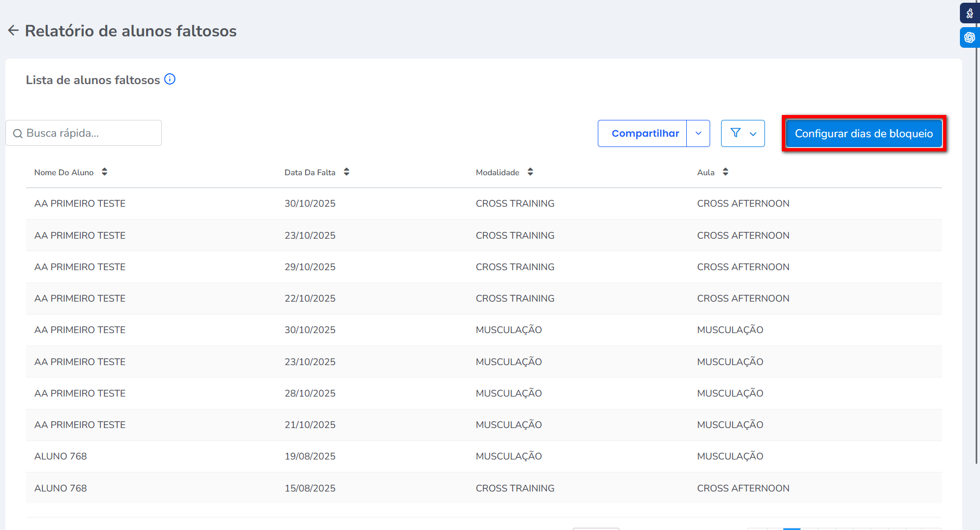Image resolution: width=980 pixels, height=530 pixels.
Task: Click the vertical scrollbar on the right
Action: point(977,244)
